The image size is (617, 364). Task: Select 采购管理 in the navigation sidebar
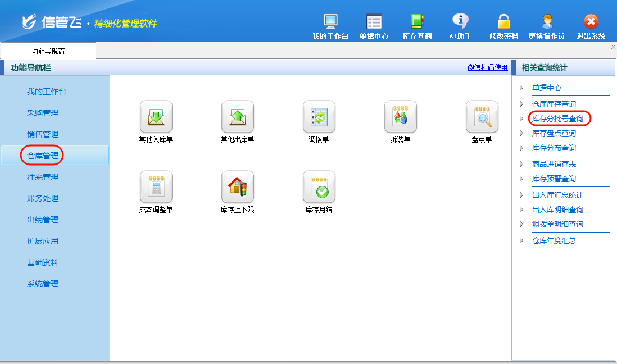(43, 113)
